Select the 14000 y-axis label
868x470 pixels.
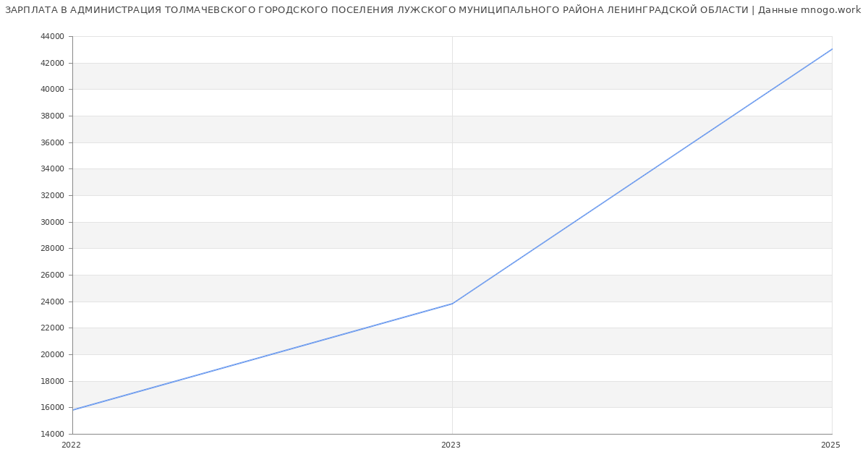52,435
